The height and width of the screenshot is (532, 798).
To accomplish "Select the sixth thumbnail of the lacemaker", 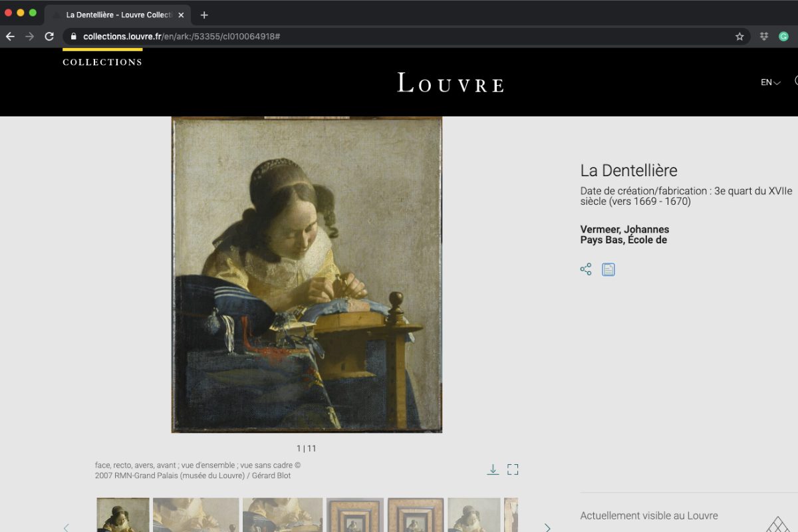I will tap(474, 515).
